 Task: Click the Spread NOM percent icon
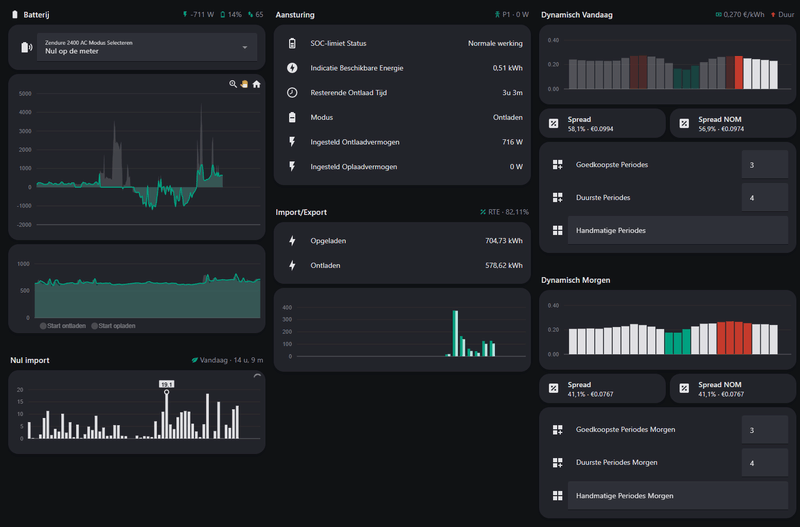pos(685,123)
